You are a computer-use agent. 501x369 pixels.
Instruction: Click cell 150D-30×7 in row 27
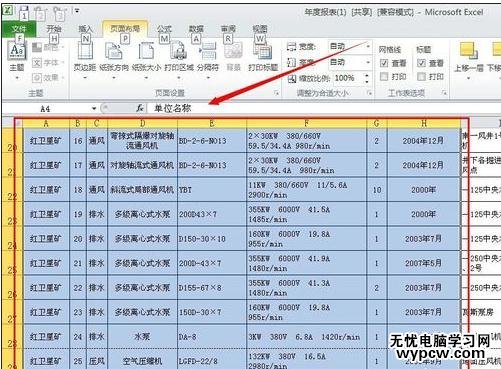click(x=212, y=312)
